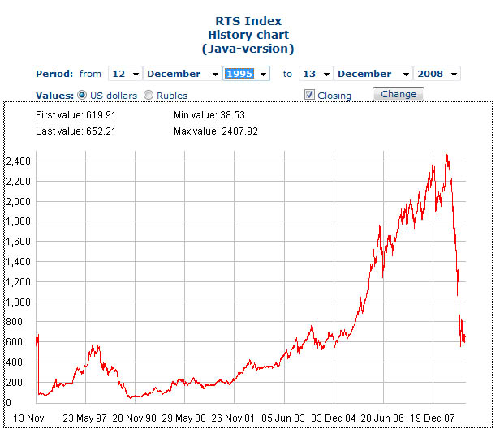Click the 'Max value: 2487.92' text
504x433 pixels.
click(x=216, y=131)
